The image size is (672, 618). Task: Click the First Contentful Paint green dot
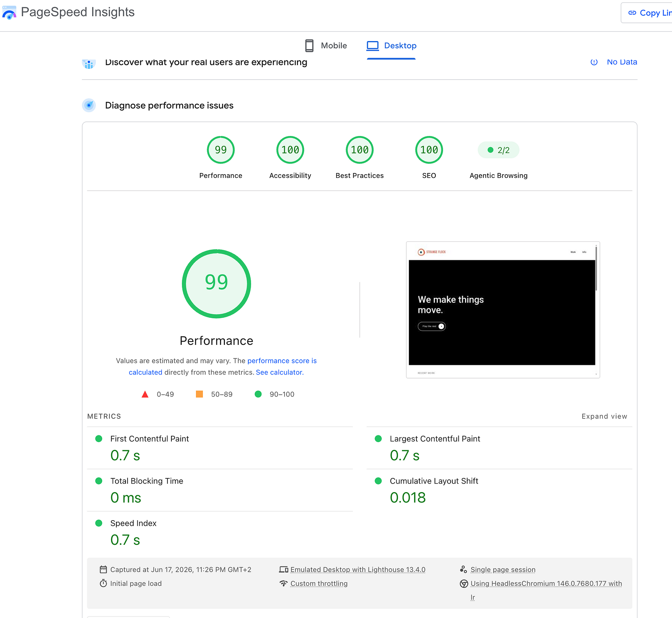tap(99, 439)
